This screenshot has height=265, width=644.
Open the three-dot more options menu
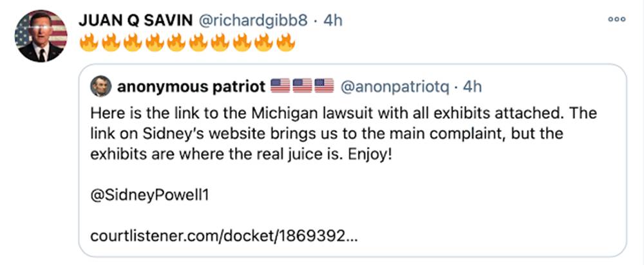pos(616,20)
